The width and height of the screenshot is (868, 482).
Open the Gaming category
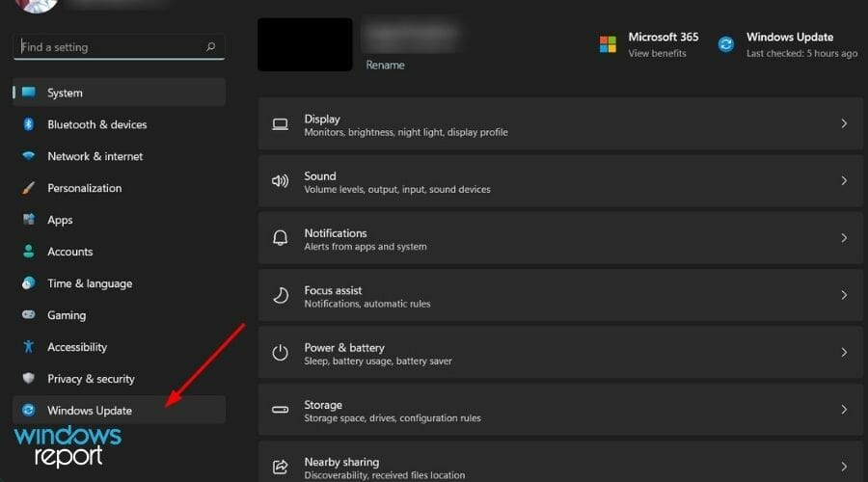coord(119,315)
